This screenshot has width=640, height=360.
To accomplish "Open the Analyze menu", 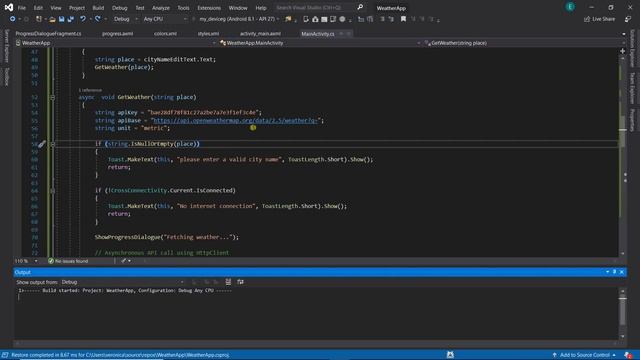I will point(161,8).
